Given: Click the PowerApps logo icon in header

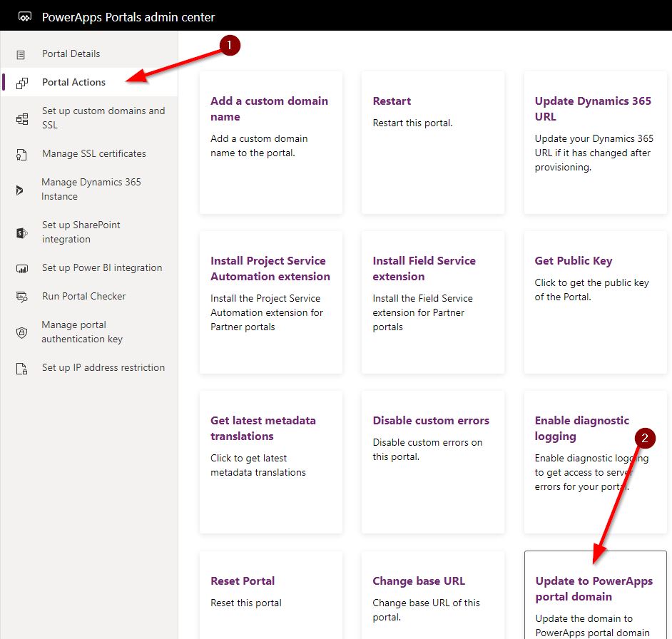Looking at the screenshot, I should [25, 17].
